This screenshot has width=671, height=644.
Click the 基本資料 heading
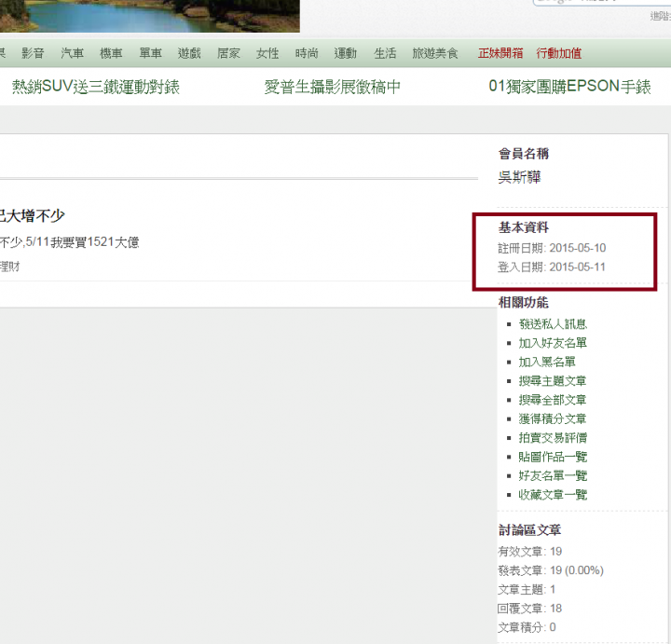point(524,227)
